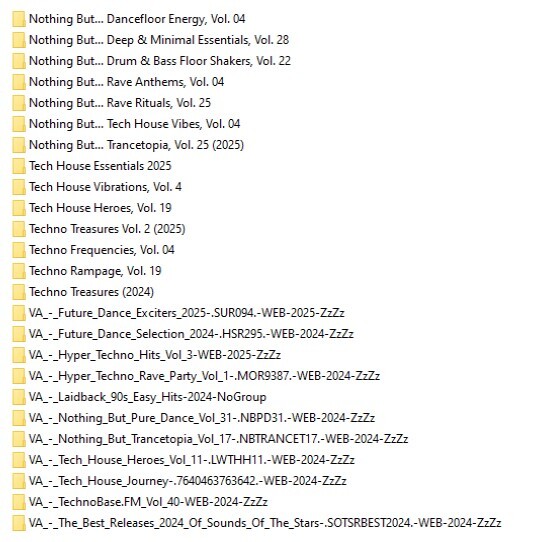Click VA_-_Future_Dance_Exciters_2025 folder name
Viewport: 538px width, 542px height.
click(187, 313)
